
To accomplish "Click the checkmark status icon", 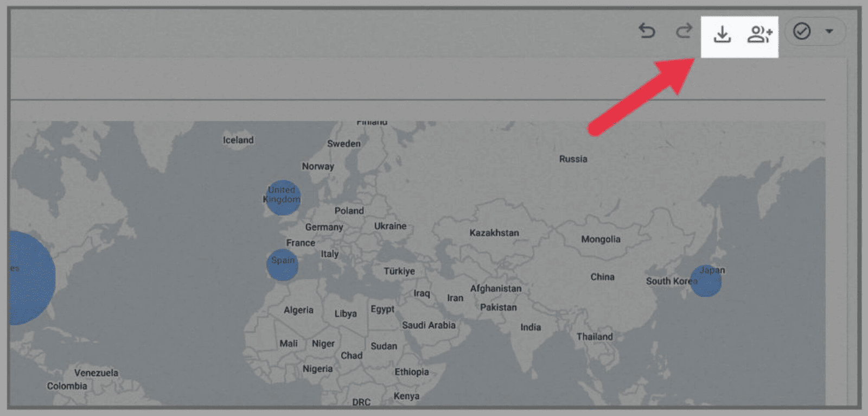I will pos(802,31).
